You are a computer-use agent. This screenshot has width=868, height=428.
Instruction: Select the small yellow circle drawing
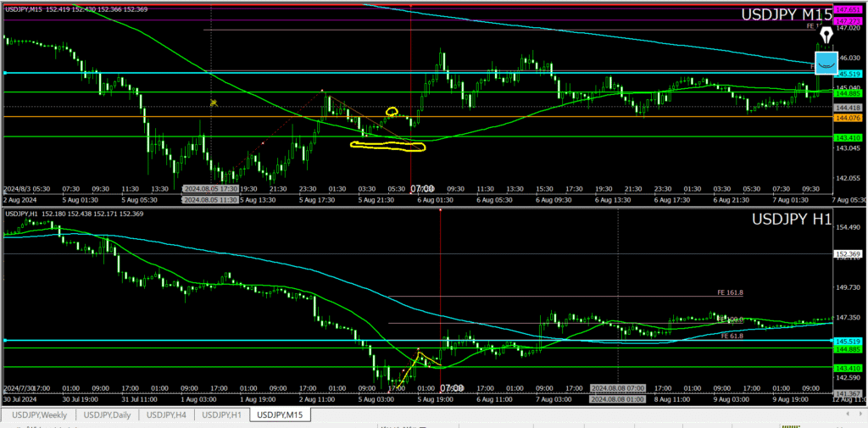pyautogui.click(x=392, y=111)
